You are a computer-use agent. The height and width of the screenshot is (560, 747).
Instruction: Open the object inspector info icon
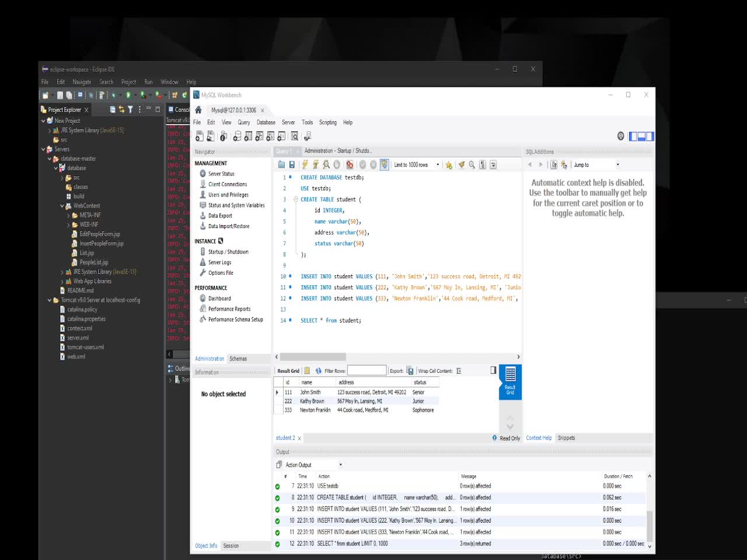tap(224, 136)
